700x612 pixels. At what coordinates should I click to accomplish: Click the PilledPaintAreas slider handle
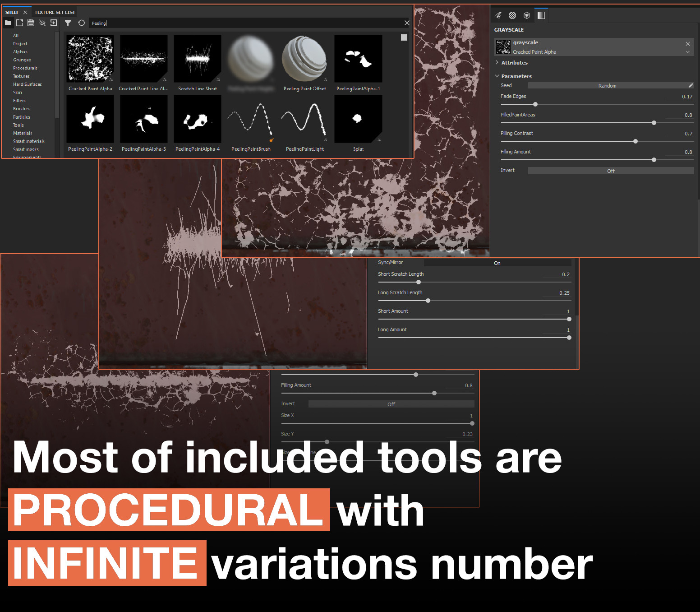coord(654,123)
